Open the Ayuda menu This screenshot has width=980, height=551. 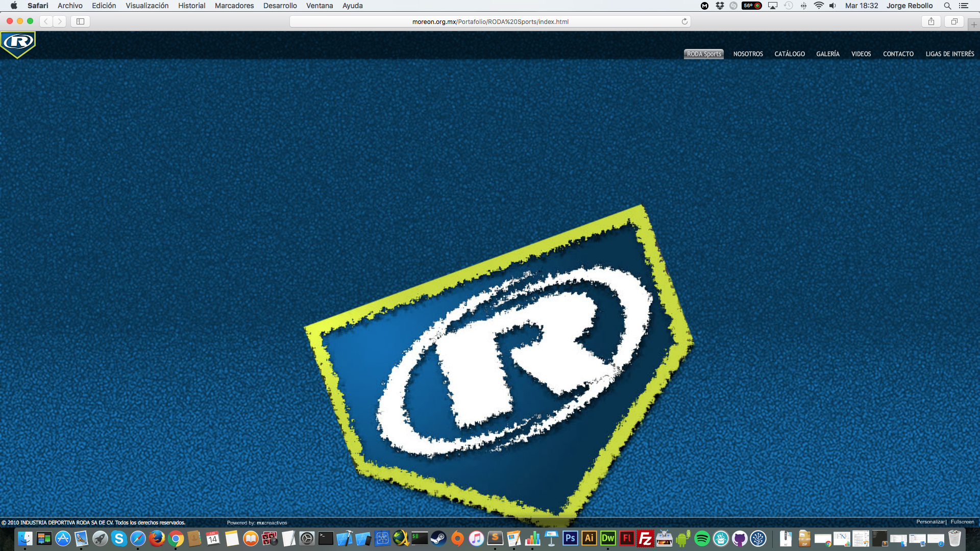352,6
